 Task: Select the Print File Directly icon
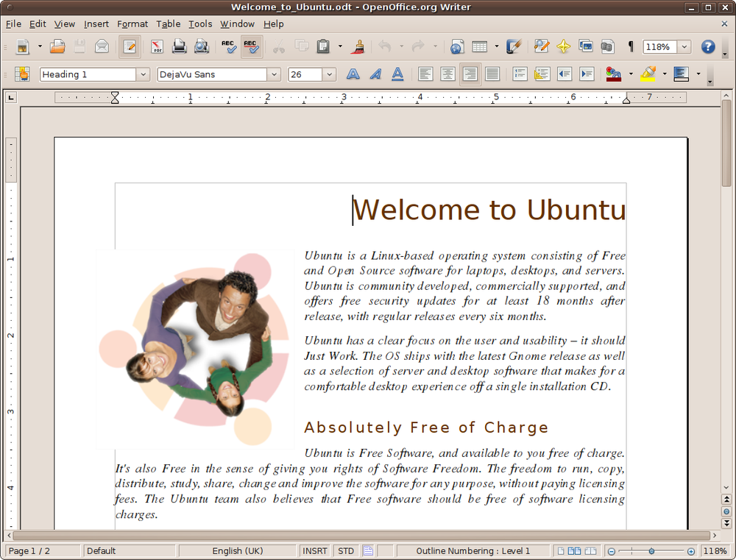coord(177,46)
